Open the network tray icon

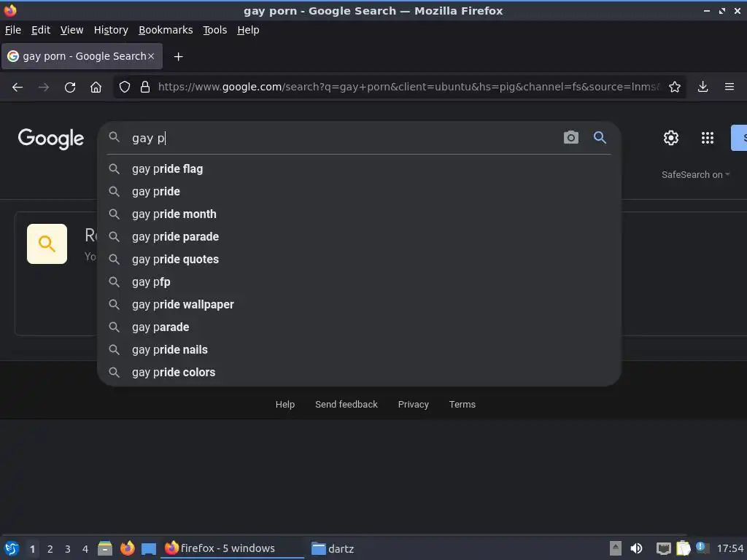[663, 548]
